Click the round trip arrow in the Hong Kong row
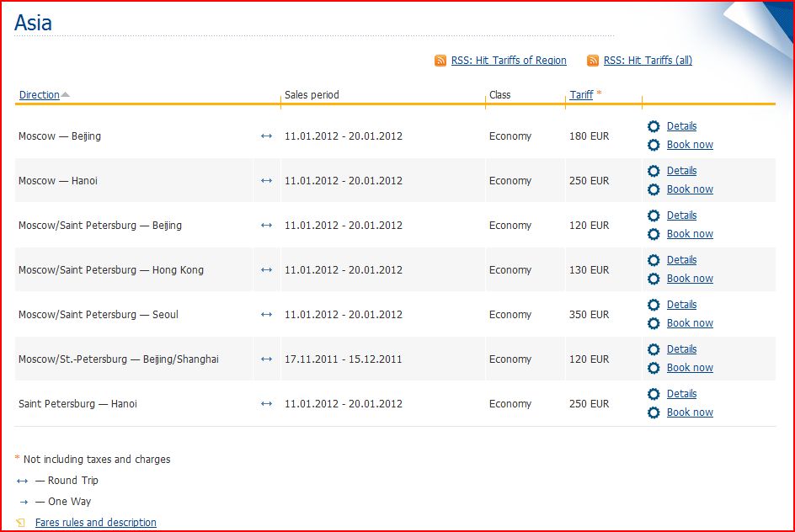The image size is (795, 532). point(267,270)
